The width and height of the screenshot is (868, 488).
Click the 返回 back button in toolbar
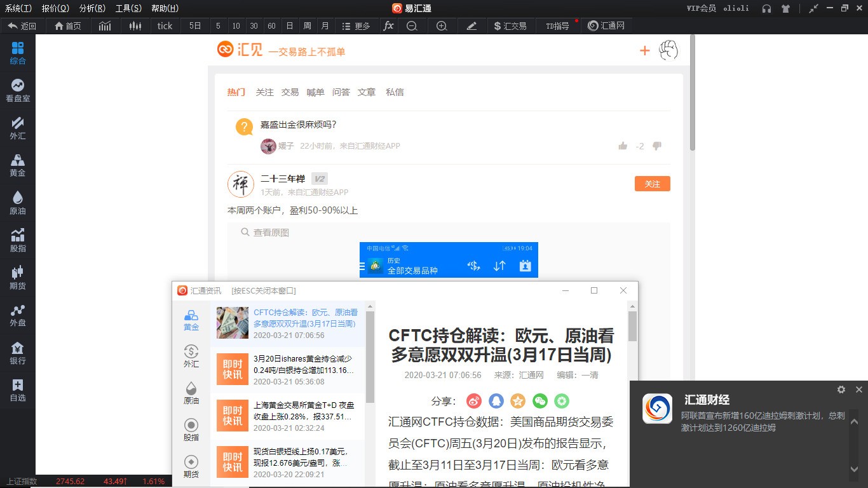(x=22, y=26)
